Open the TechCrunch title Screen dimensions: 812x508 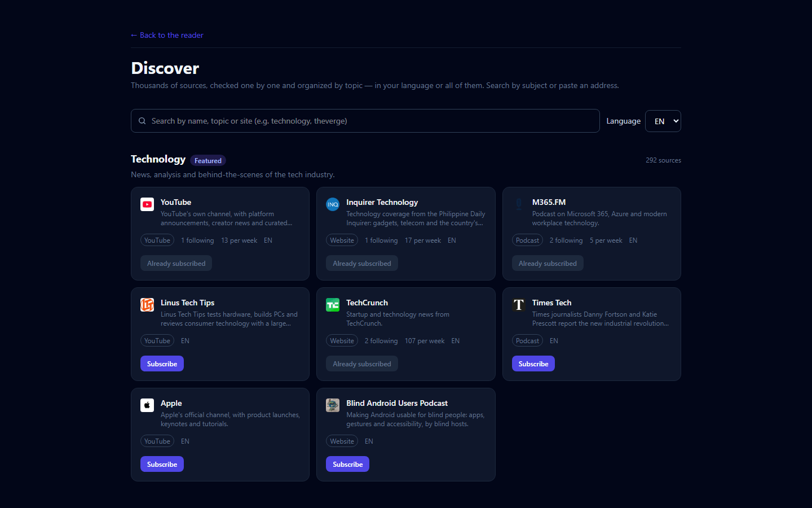click(x=367, y=303)
